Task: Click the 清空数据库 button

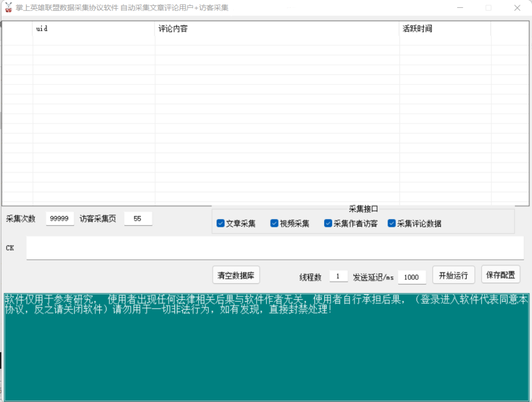Action: 236,275
